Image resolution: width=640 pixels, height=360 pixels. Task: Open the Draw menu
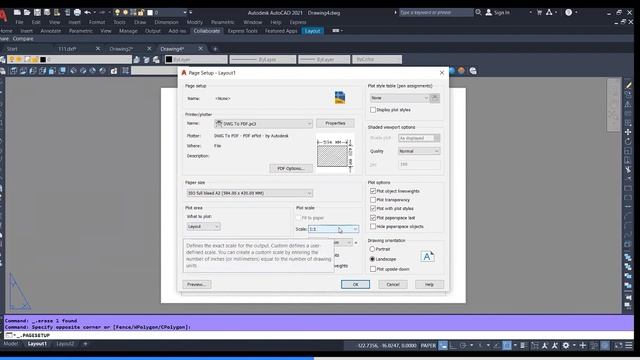(140, 22)
